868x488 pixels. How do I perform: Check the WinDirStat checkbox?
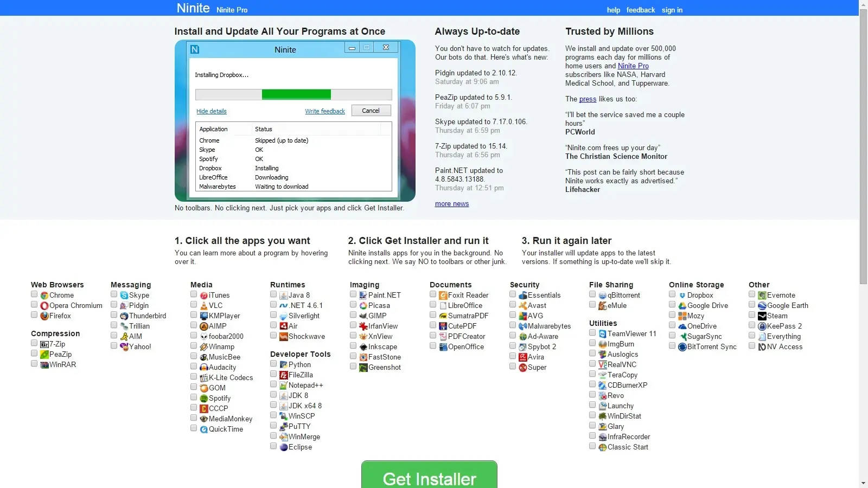pos(592,415)
